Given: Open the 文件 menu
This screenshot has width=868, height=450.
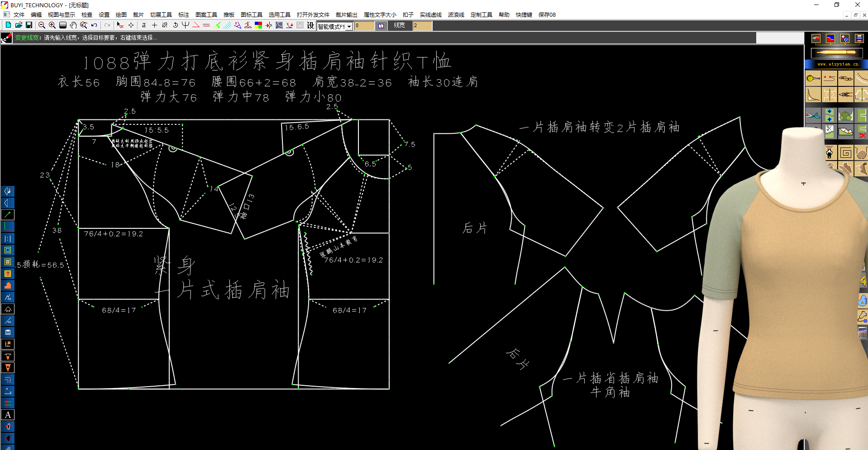Looking at the screenshot, I should [x=19, y=14].
